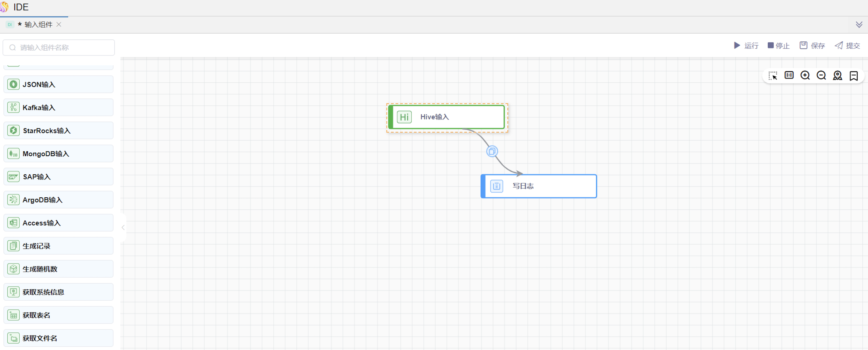Click the locate/center canvas icon
868x350 pixels.
coord(837,75)
